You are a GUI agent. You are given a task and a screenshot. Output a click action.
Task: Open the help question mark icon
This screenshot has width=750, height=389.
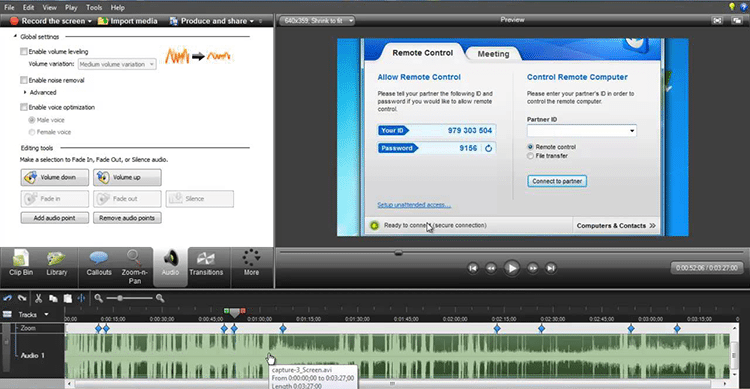pyautogui.click(x=744, y=7)
